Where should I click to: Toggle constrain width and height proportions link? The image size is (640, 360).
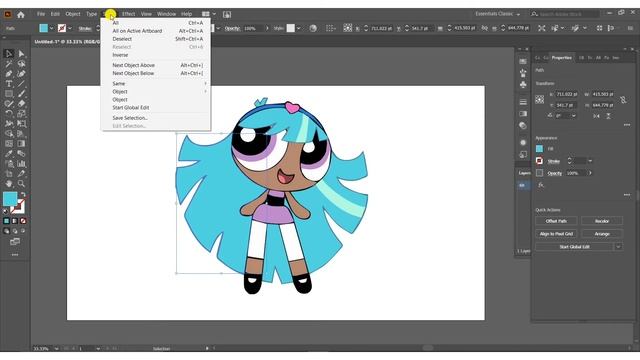tap(623, 100)
